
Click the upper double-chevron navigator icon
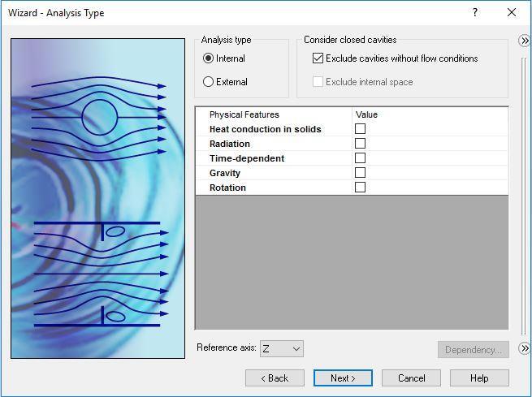pos(525,41)
